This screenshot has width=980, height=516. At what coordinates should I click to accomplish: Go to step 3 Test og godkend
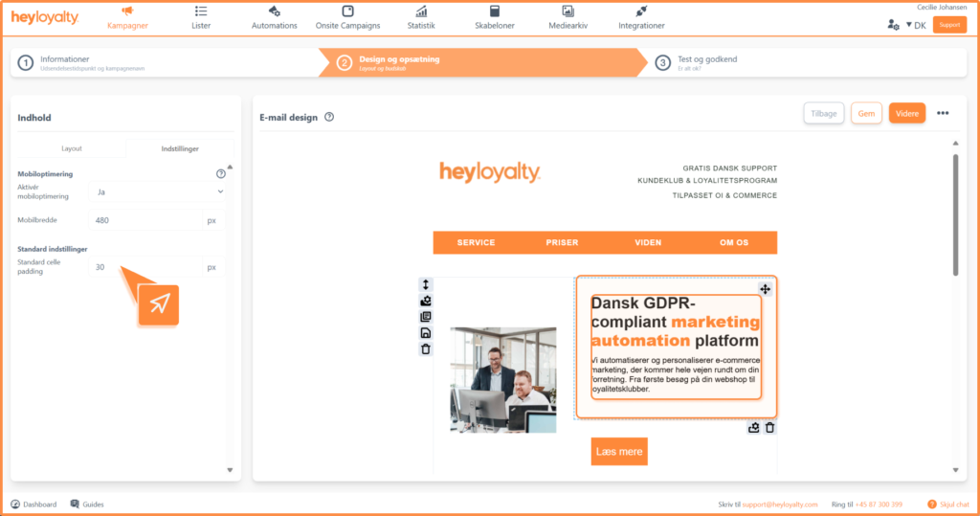(706, 62)
